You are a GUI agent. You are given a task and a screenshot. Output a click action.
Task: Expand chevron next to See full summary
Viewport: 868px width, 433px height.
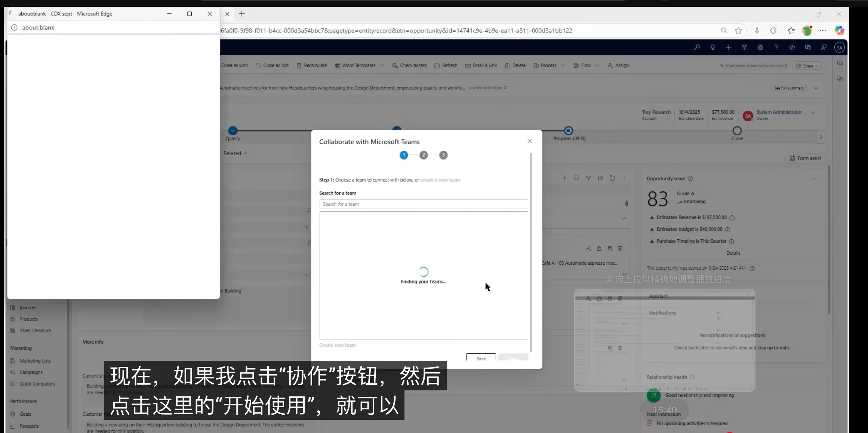[816, 88]
